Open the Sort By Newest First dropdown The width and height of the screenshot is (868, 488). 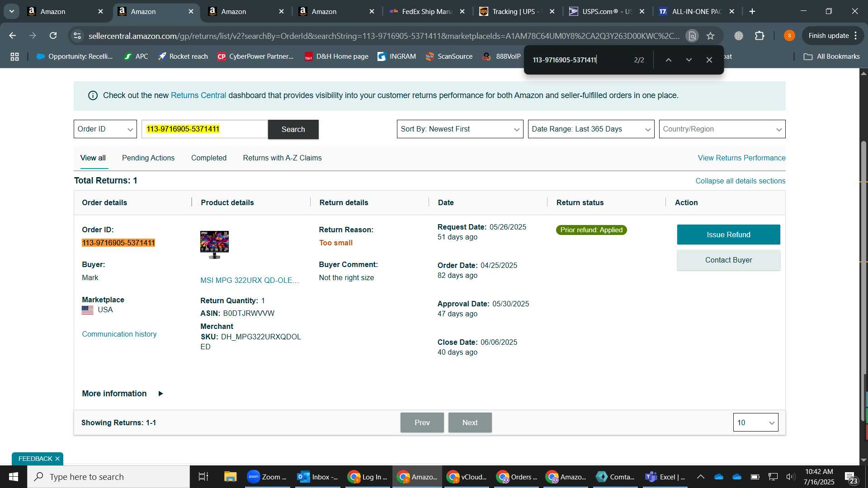pyautogui.click(x=460, y=129)
